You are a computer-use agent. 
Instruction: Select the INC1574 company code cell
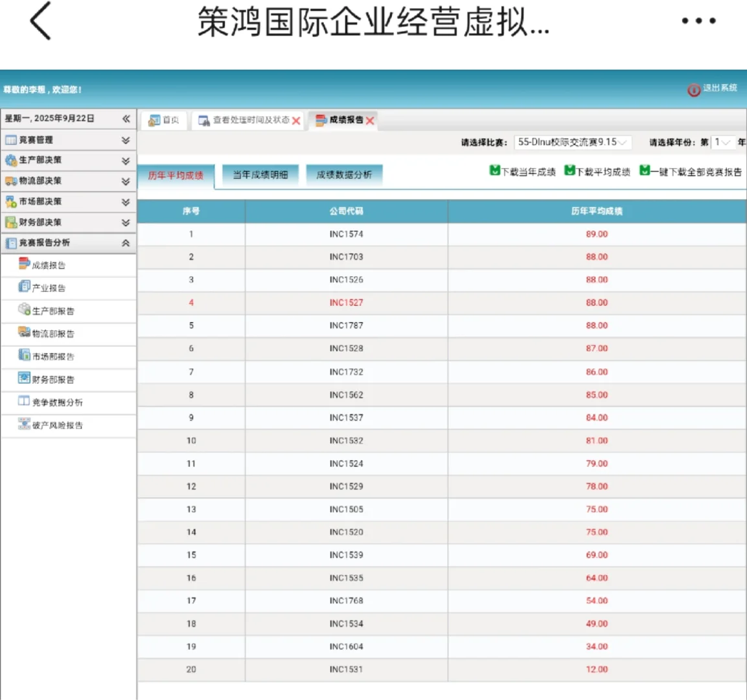tap(347, 234)
